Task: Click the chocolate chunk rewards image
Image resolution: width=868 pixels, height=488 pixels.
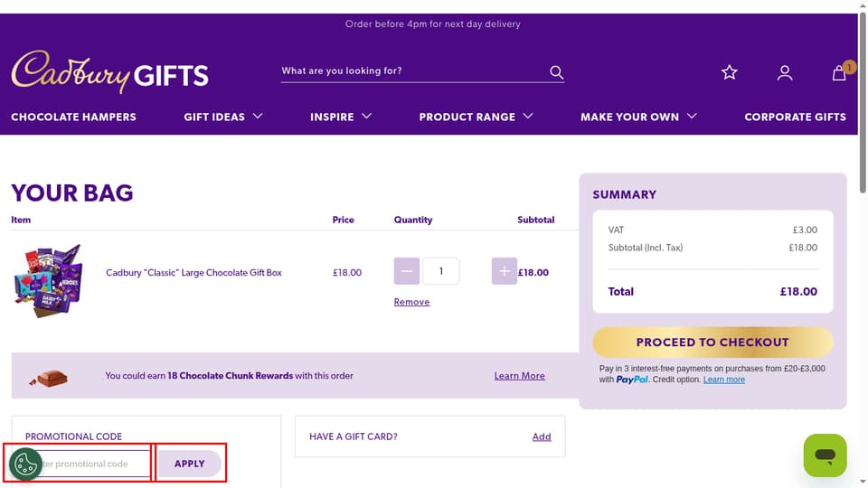Action: [x=49, y=378]
